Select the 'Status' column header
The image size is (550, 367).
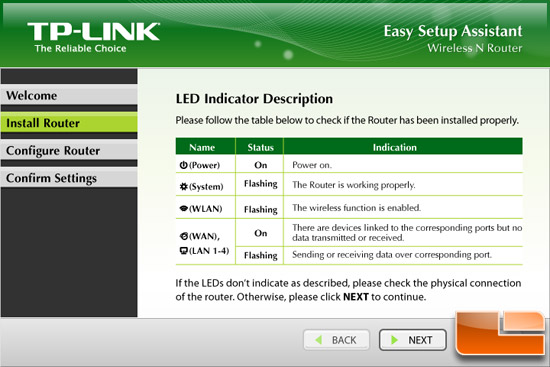(x=260, y=147)
